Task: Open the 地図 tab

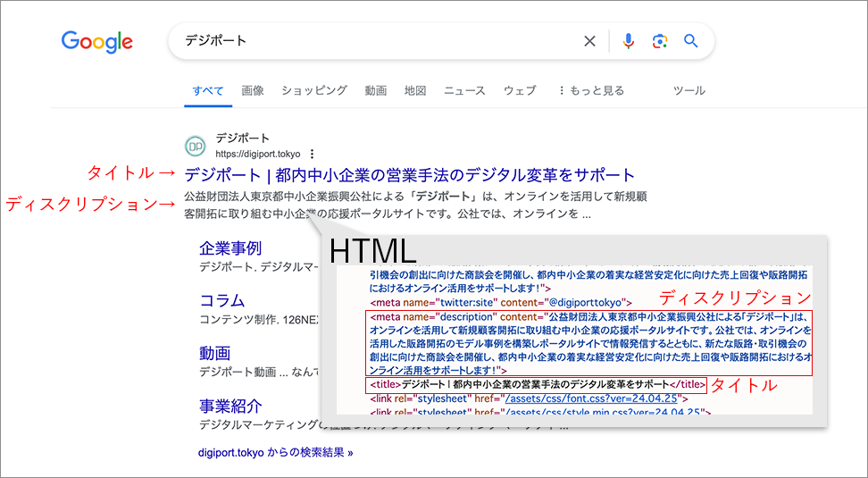Action: tap(415, 90)
